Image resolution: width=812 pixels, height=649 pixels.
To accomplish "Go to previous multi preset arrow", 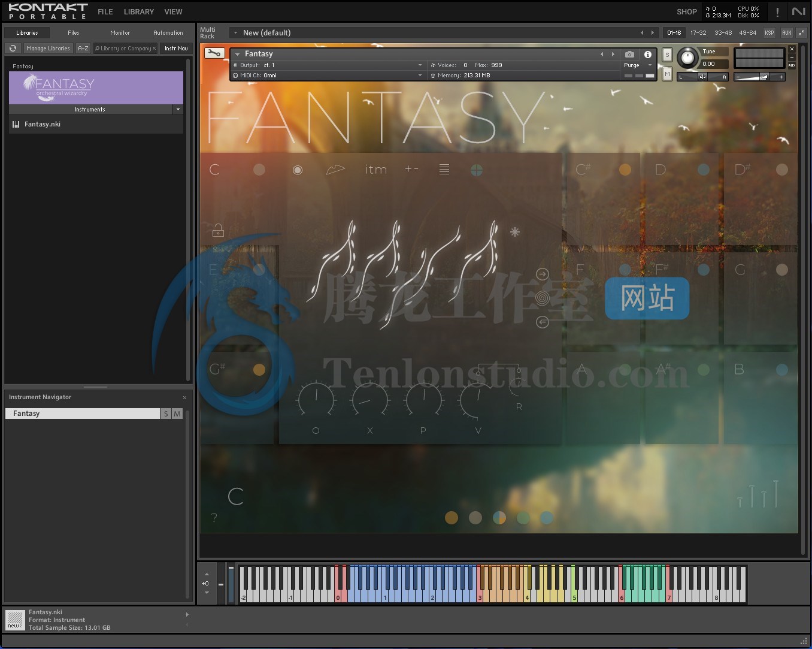I will (642, 32).
